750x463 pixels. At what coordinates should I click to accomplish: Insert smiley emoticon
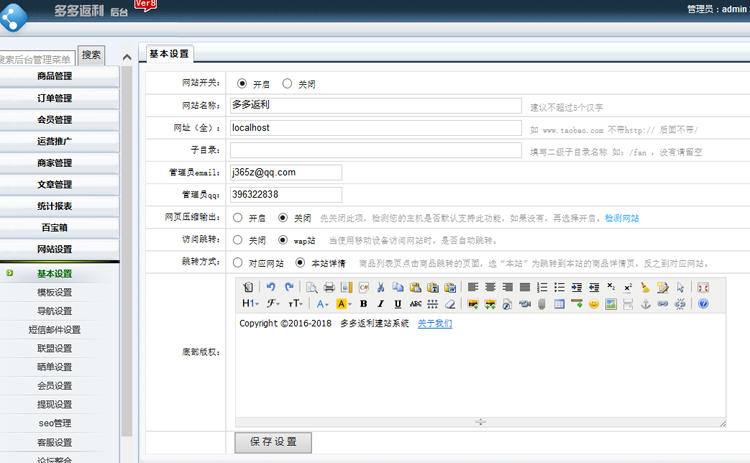click(x=594, y=304)
